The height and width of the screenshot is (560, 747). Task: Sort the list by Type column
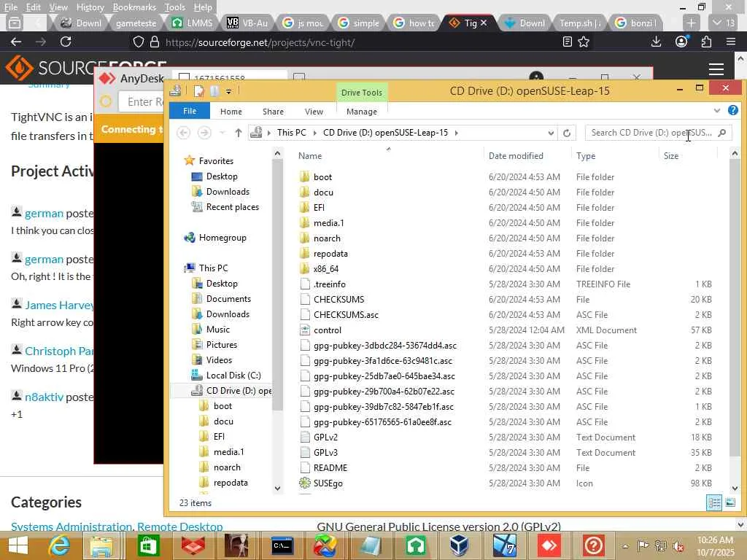point(586,156)
